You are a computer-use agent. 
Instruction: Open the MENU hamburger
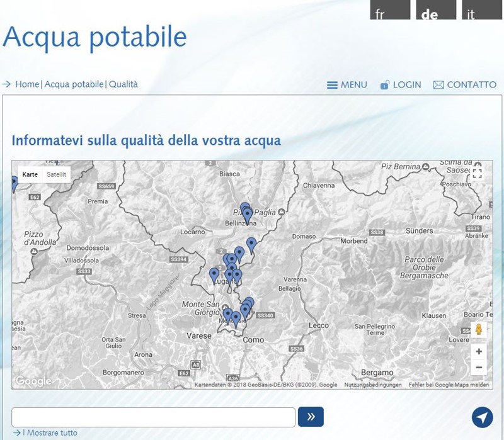(x=332, y=84)
